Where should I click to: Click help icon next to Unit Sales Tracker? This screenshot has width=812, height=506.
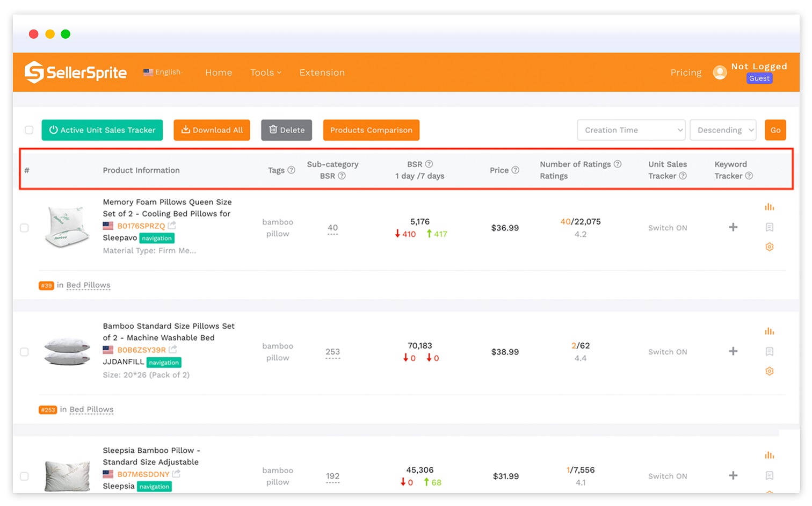683,176
